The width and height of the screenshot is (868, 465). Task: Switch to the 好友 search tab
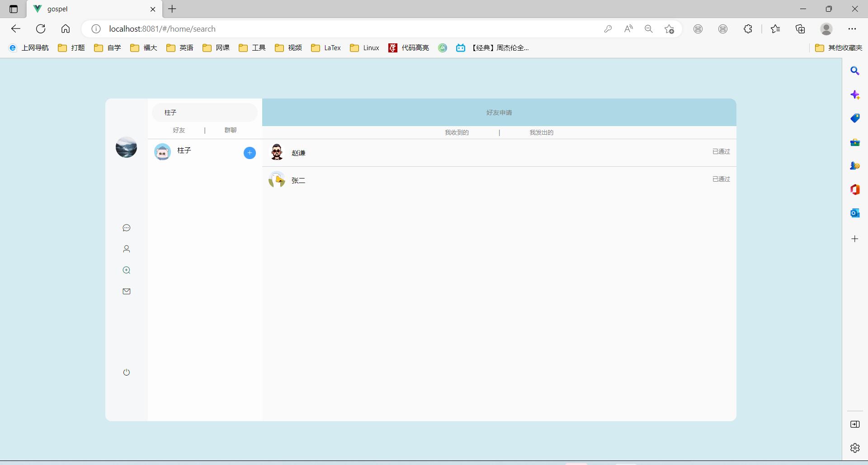pos(179,130)
